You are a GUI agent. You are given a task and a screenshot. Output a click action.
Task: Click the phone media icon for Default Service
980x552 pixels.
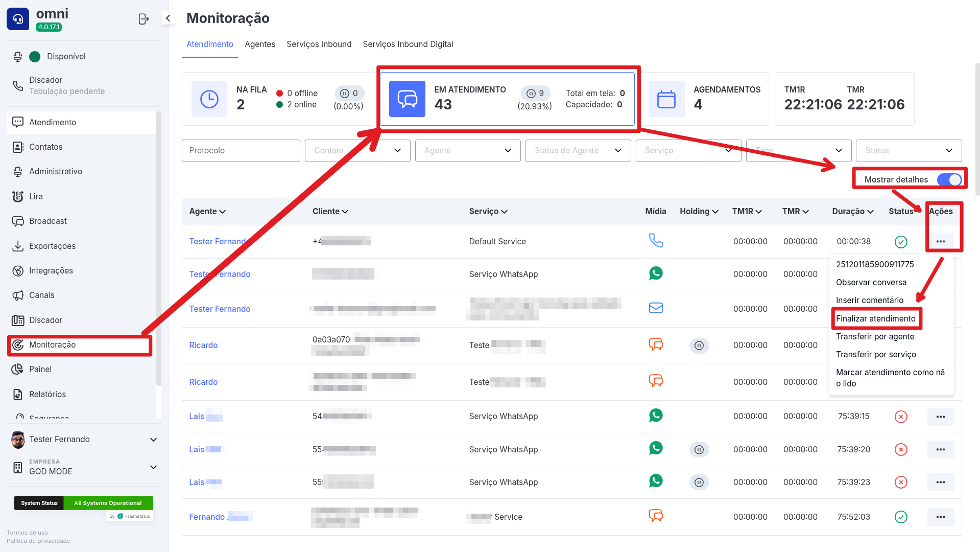click(x=656, y=240)
